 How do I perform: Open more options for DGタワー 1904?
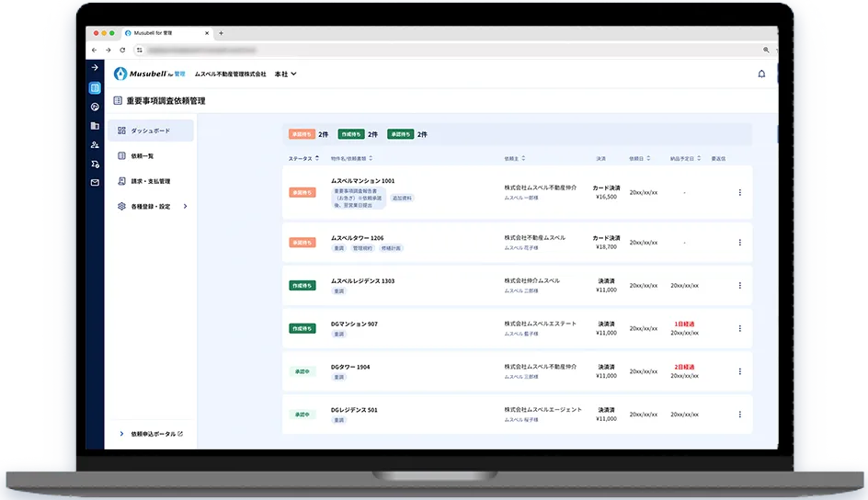click(x=739, y=371)
